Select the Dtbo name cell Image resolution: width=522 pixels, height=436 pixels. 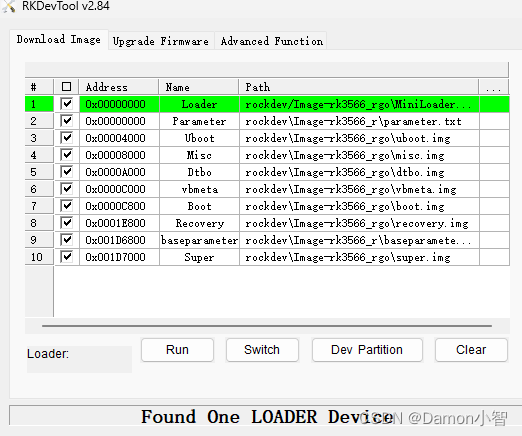click(x=199, y=172)
